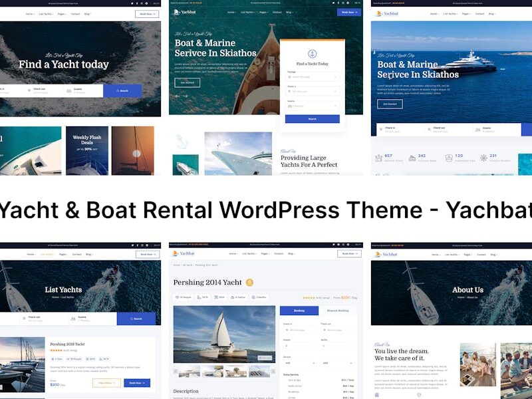The width and height of the screenshot is (532, 399).
Task: Click Home menu item in Find a Yacht today preview
Action: [x=30, y=14]
